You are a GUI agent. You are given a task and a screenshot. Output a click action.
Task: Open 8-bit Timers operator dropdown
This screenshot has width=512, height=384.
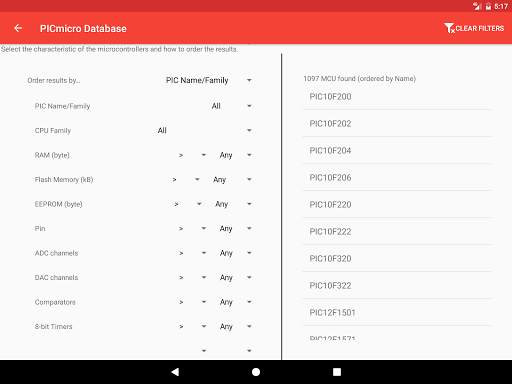(192, 326)
